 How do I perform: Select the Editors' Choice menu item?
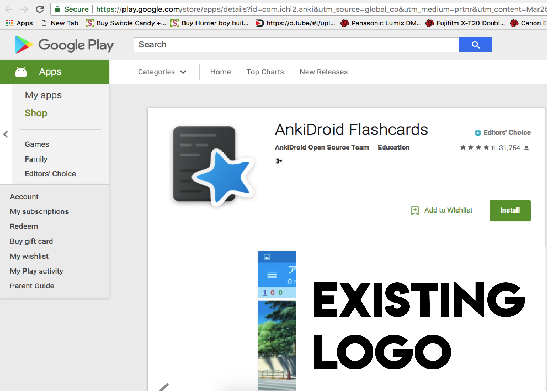point(50,173)
